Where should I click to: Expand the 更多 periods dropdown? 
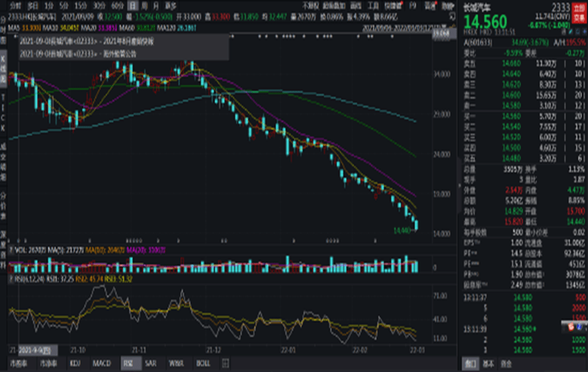[170, 4]
